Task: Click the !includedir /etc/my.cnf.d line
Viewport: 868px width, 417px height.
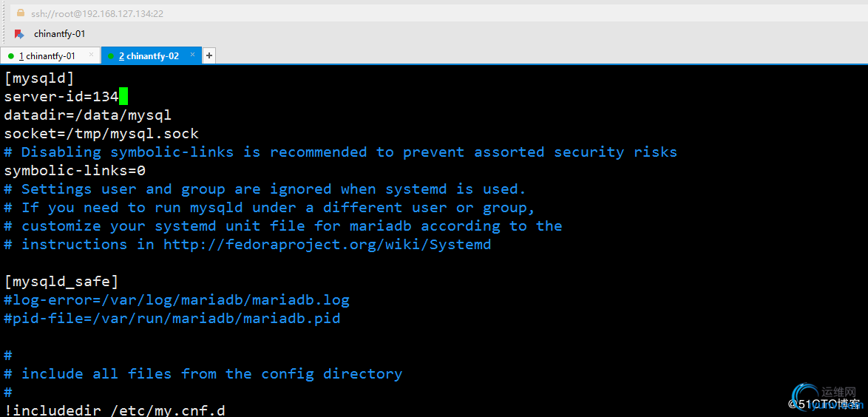Action: point(114,410)
